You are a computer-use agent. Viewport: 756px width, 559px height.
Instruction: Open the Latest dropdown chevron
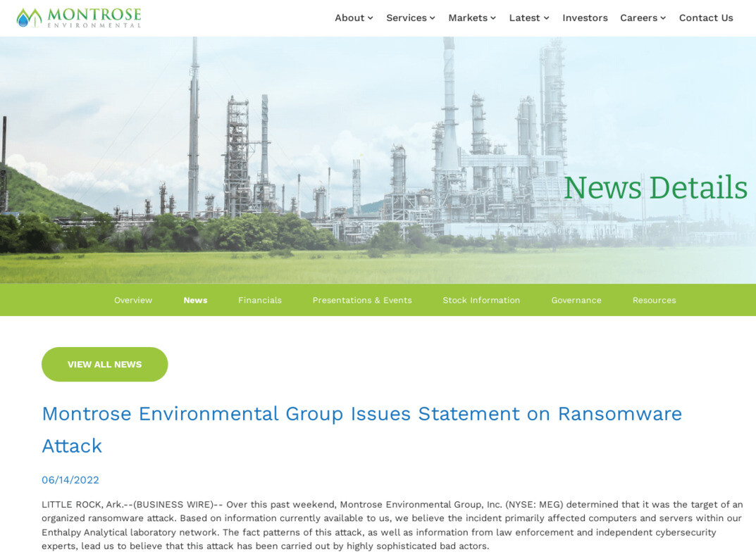546,18
